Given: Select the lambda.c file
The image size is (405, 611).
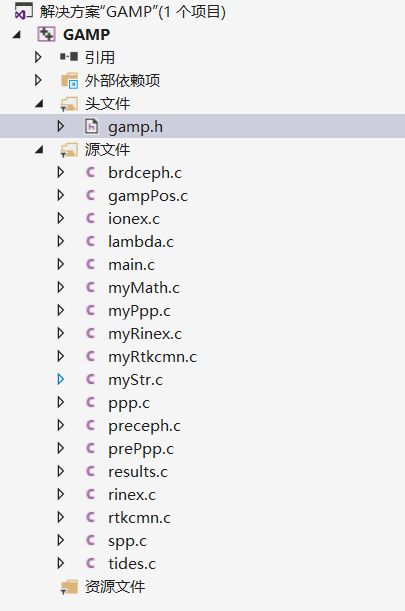Looking at the screenshot, I should [141, 242].
